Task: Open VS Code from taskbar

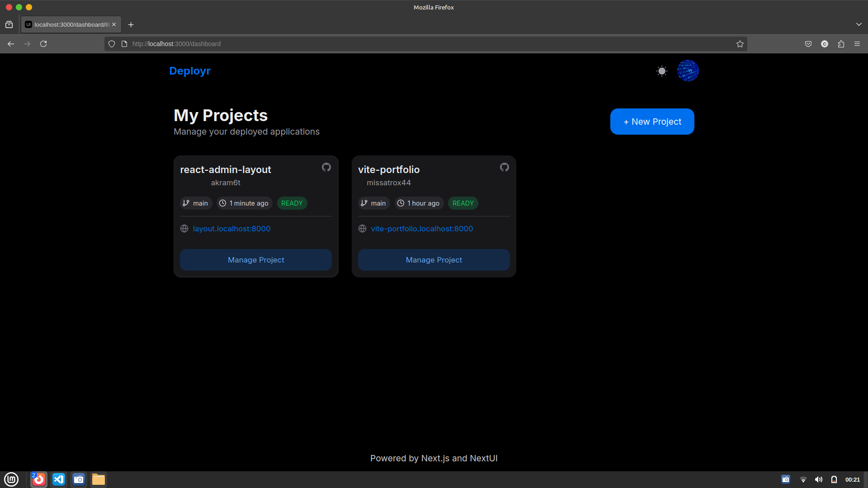Action: (59, 479)
